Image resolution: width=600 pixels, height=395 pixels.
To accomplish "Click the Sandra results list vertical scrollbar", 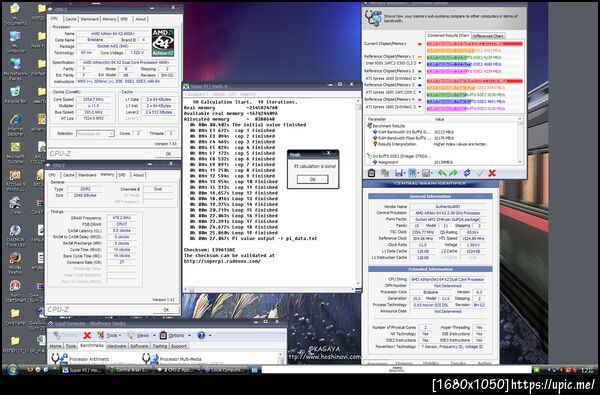I will (x=520, y=140).
